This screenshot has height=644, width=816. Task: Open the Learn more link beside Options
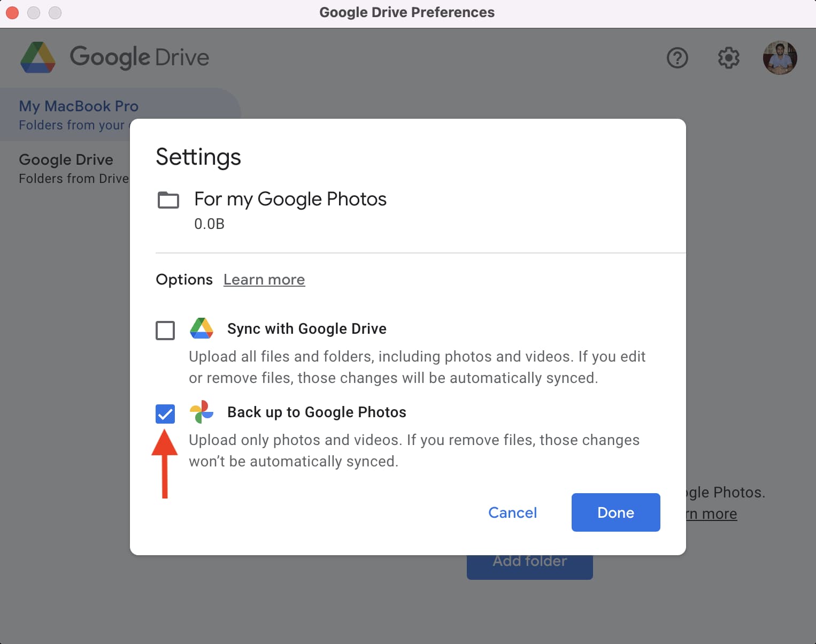pyautogui.click(x=264, y=279)
